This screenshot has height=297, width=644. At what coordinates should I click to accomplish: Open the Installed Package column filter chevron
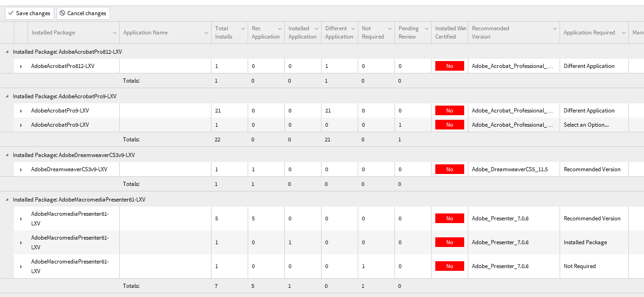(114, 33)
